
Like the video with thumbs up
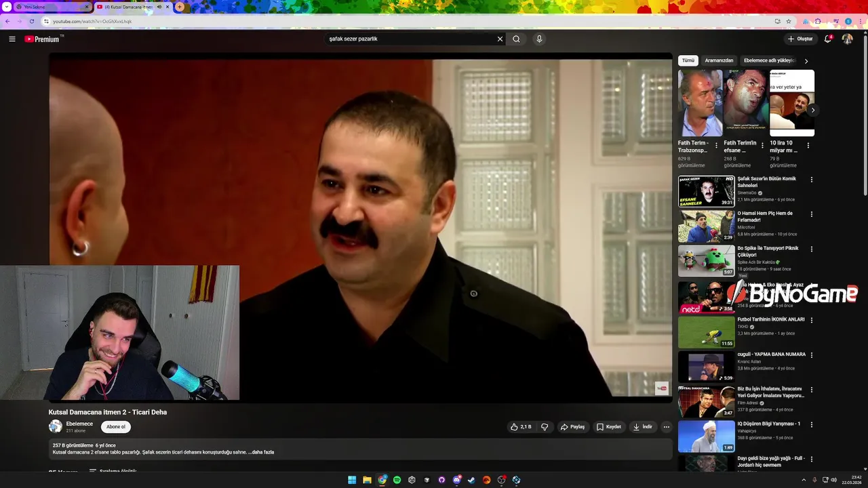(x=521, y=427)
